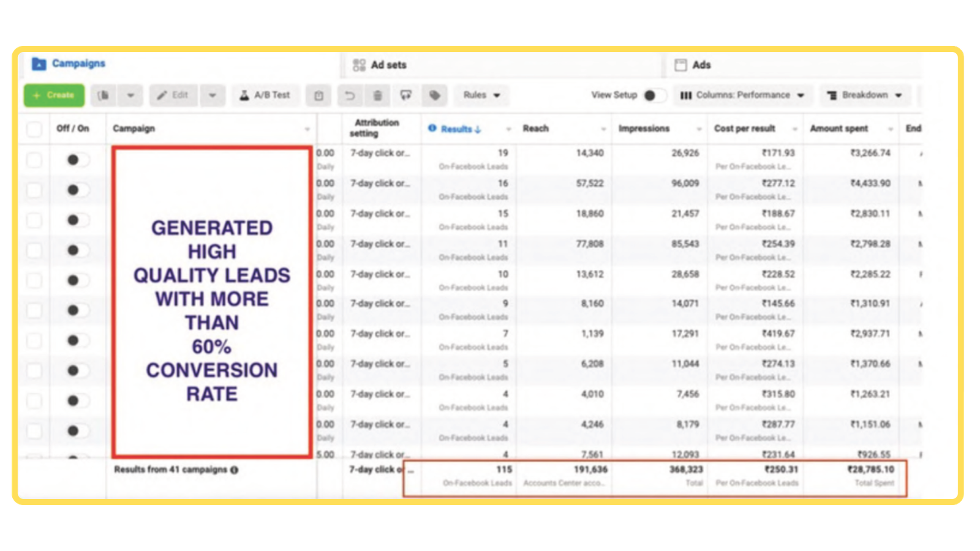The height and width of the screenshot is (551, 980).
Task: Switch to the Ad sets tab
Action: pos(380,65)
